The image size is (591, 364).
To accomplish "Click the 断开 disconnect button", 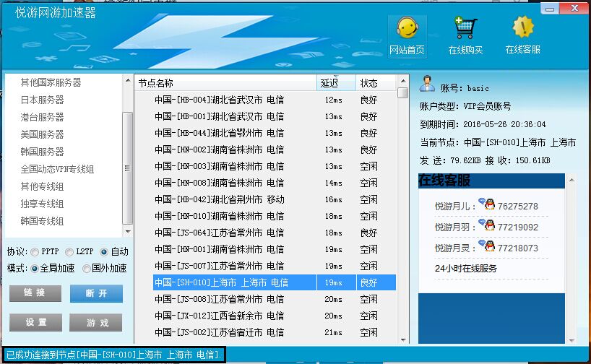I will 97,293.
